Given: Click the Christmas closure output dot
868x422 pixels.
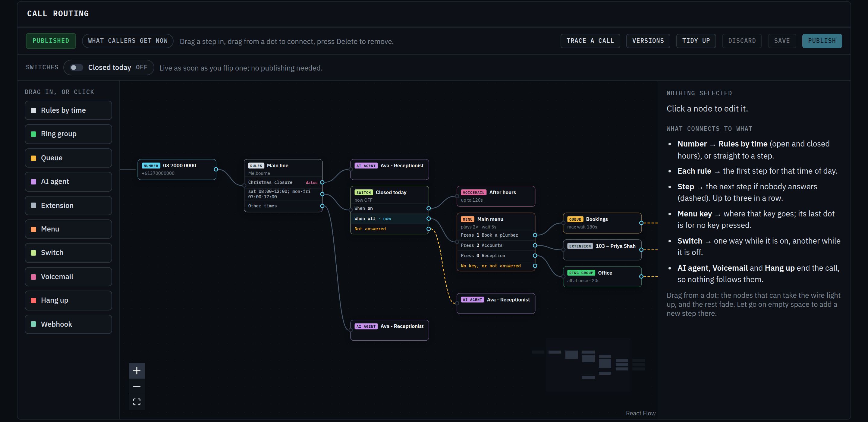Looking at the screenshot, I should pos(322,182).
